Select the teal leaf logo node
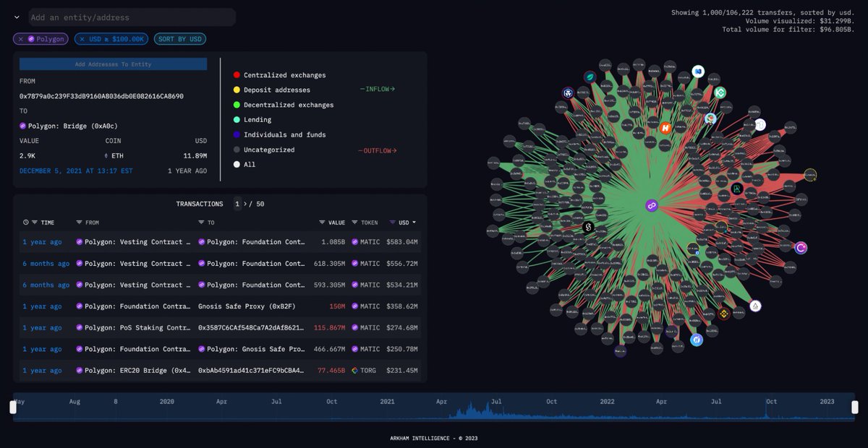 click(590, 77)
